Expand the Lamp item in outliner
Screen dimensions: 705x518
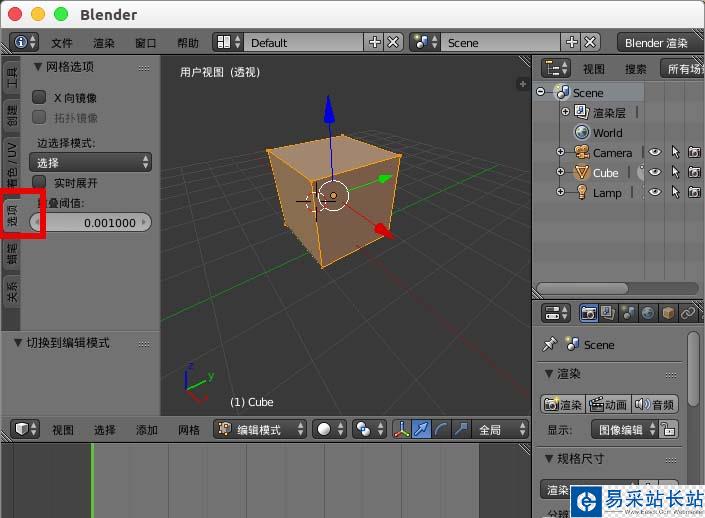(560, 192)
